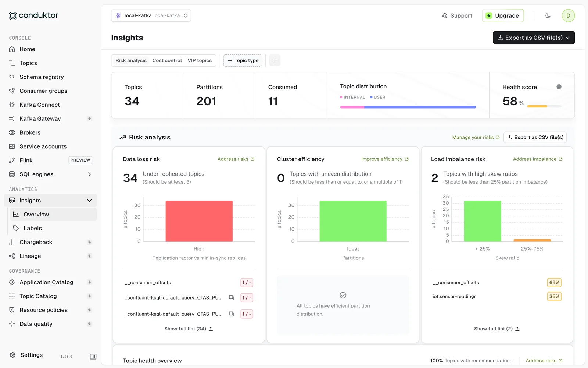Click the Topic distribution bar
The width and height of the screenshot is (588, 368).
click(408, 107)
